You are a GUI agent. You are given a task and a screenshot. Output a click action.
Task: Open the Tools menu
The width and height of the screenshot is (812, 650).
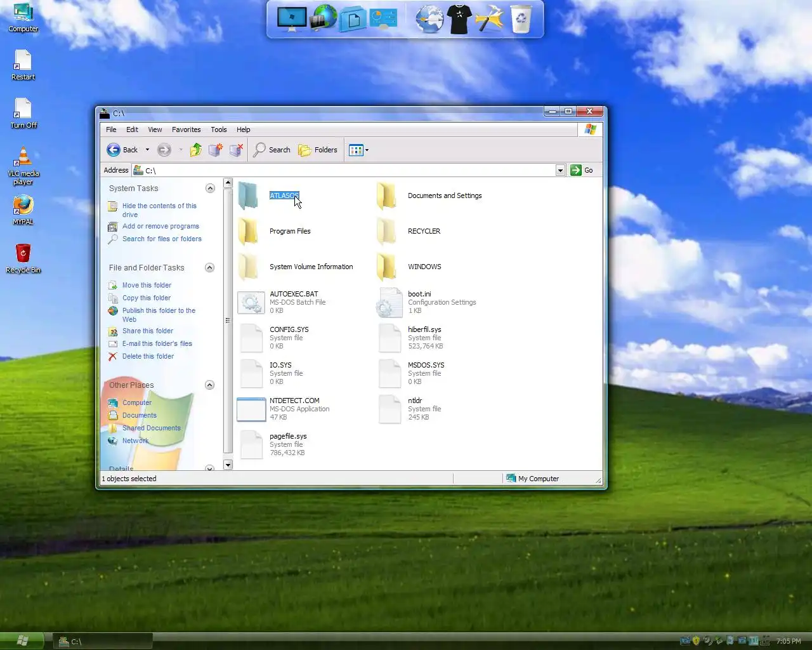(x=219, y=129)
